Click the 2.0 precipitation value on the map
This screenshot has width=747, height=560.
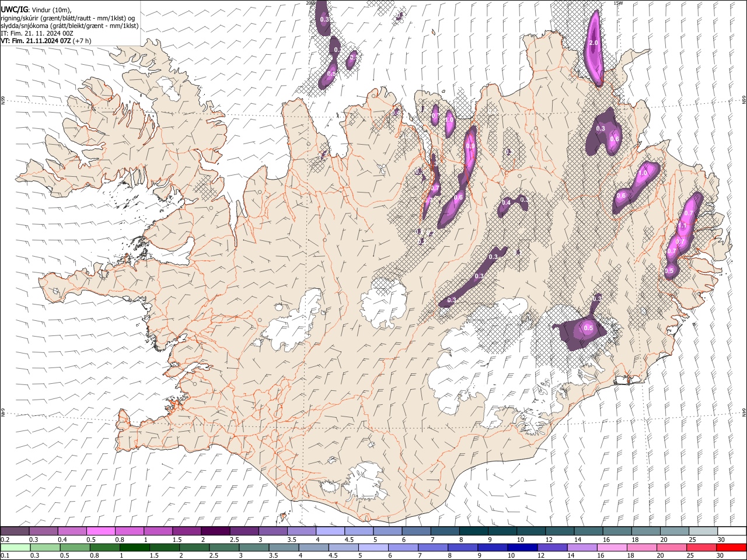[594, 43]
